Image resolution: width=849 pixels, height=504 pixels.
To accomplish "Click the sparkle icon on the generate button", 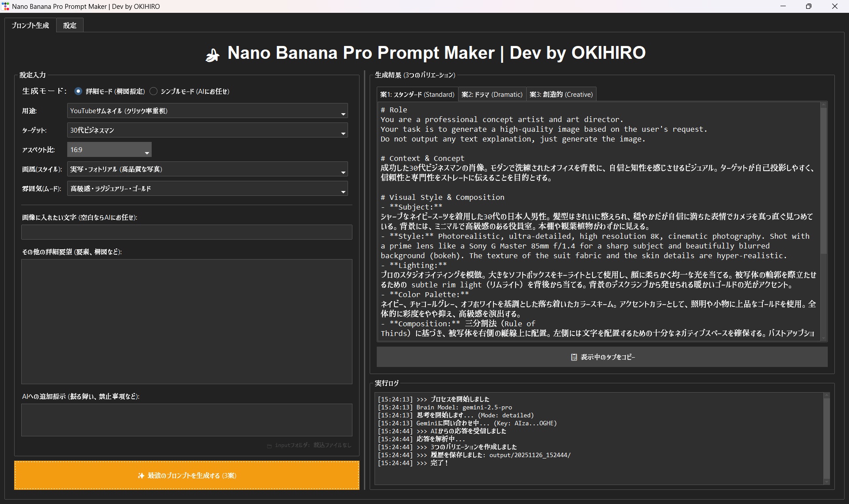I will [x=141, y=475].
